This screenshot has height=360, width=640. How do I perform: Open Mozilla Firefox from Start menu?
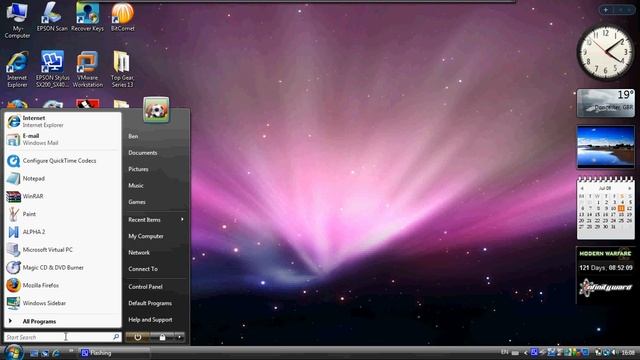(62, 285)
